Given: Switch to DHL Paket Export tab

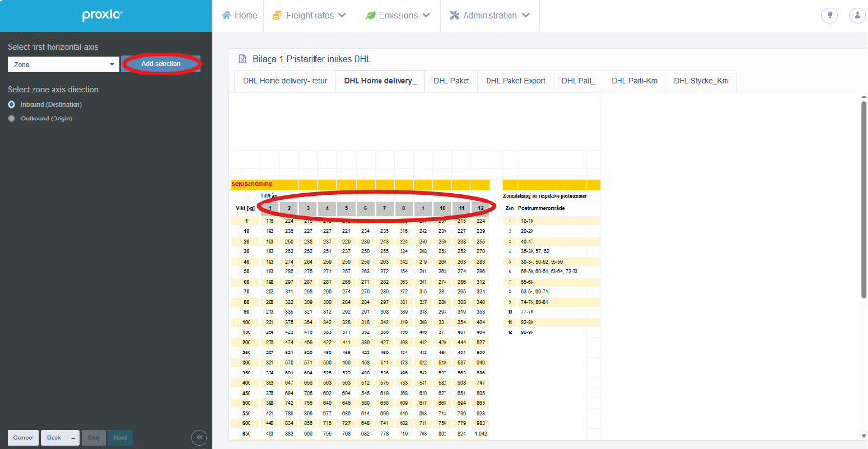Looking at the screenshot, I should click(x=515, y=81).
